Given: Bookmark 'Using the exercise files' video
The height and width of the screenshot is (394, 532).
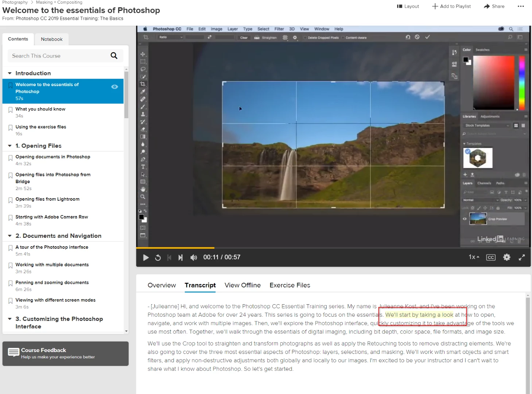Looking at the screenshot, I should click(x=11, y=128).
